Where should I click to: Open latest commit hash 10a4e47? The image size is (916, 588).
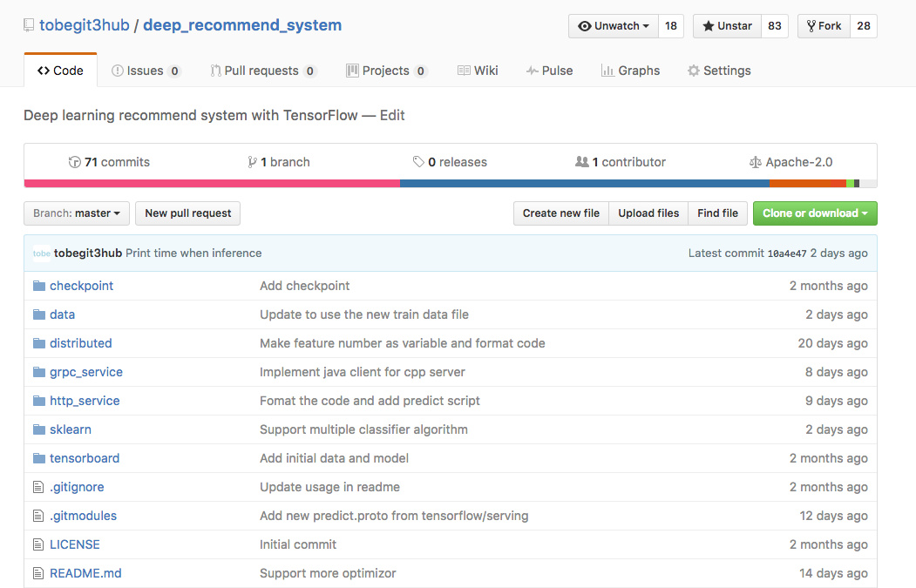coord(787,253)
